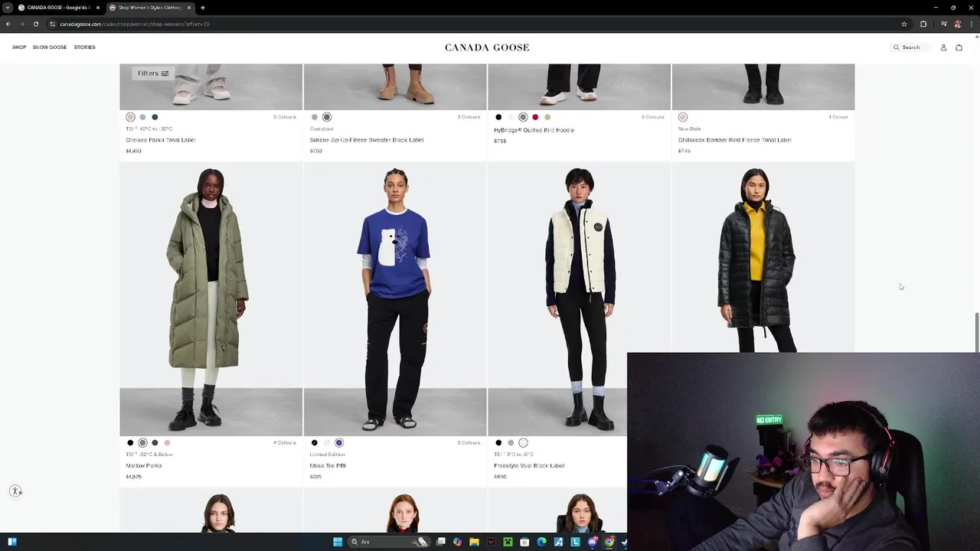Open a new browser tab
The height and width of the screenshot is (551, 980).
[203, 8]
